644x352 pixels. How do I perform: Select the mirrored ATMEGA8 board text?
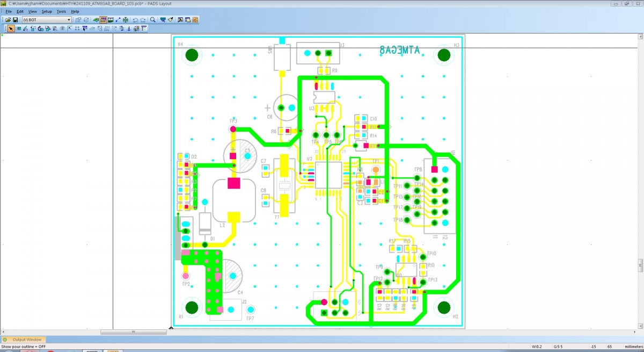400,50
